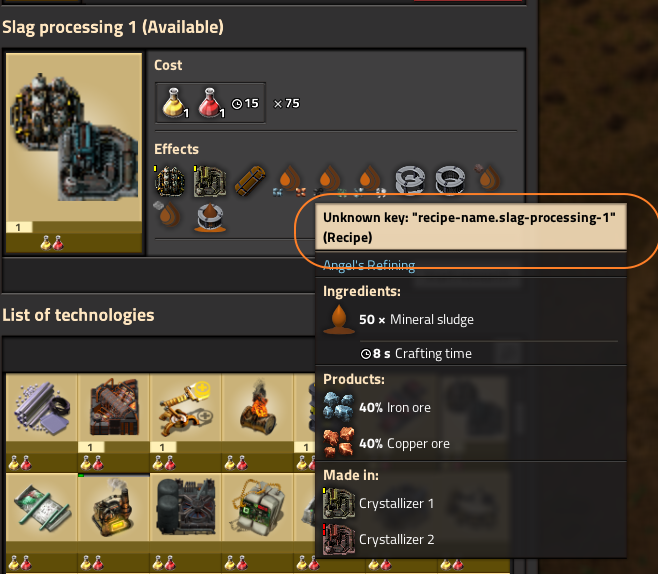658x574 pixels.
Task: Click the yellow science pack cost icon
Action: click(174, 103)
